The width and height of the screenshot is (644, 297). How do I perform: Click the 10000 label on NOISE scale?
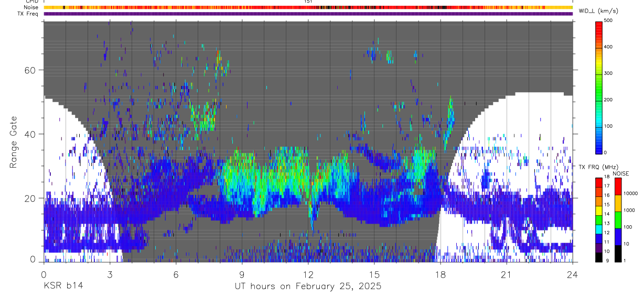click(630, 193)
